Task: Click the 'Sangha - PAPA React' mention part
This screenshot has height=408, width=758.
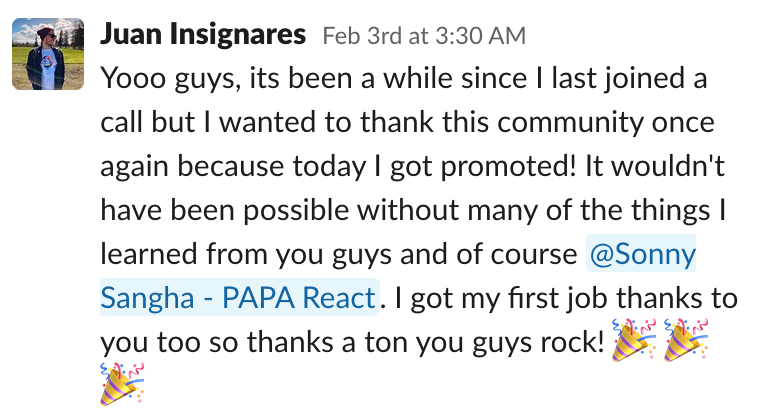Action: 240,297
